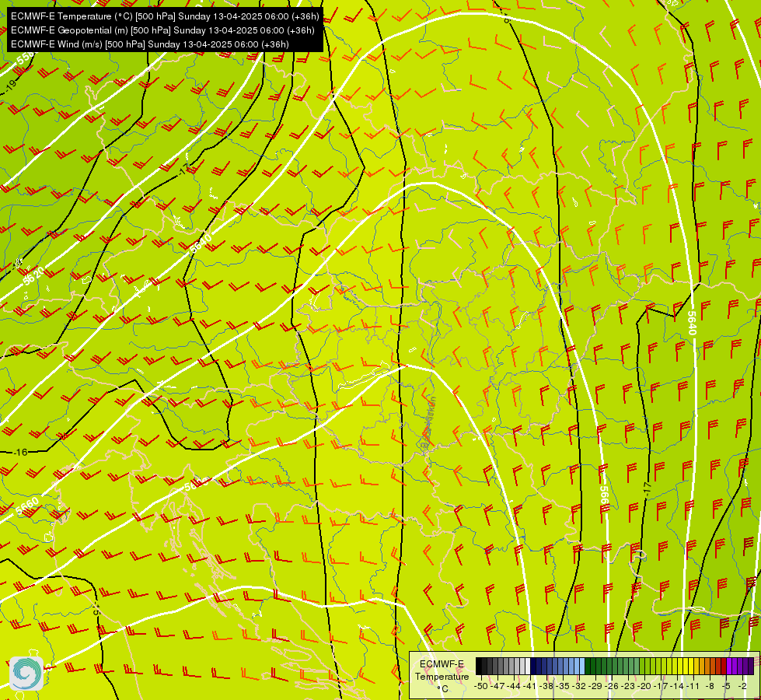Click the '-5' legend value
This screenshot has width=761, height=700.
[725, 686]
